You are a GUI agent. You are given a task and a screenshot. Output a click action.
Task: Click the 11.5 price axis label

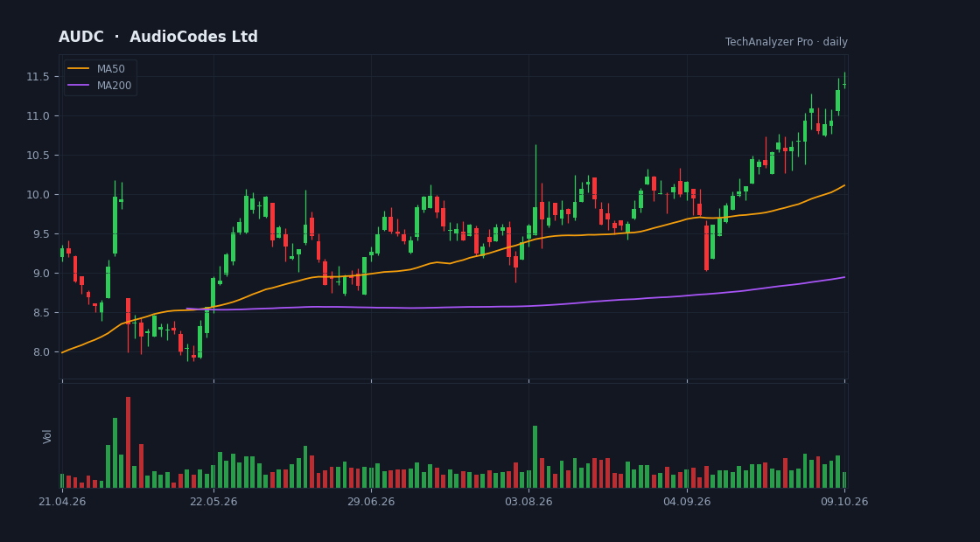pyautogui.click(x=38, y=77)
